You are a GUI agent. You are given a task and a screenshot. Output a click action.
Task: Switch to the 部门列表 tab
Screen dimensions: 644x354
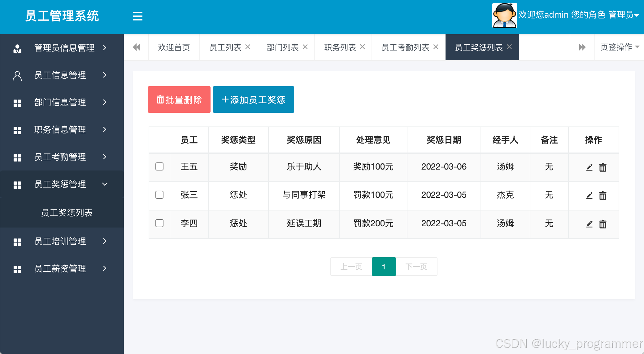coord(282,47)
